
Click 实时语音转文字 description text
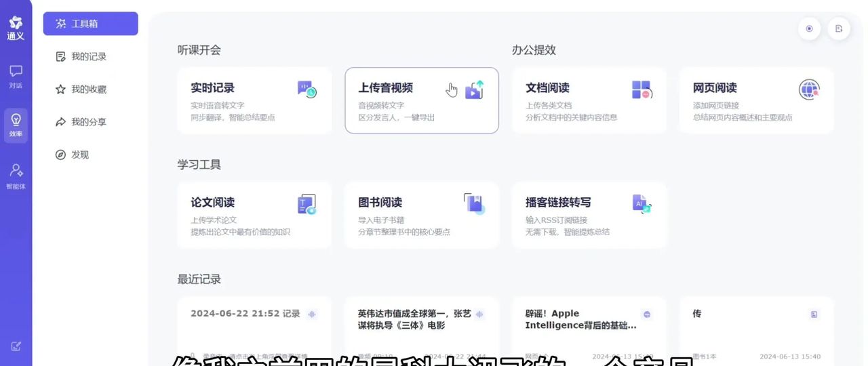(x=218, y=105)
